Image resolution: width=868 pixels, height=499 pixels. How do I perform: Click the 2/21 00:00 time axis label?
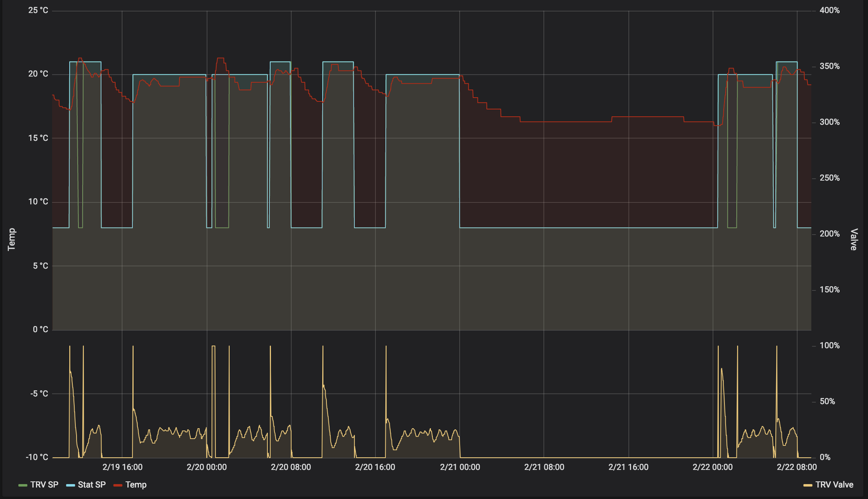pos(460,467)
